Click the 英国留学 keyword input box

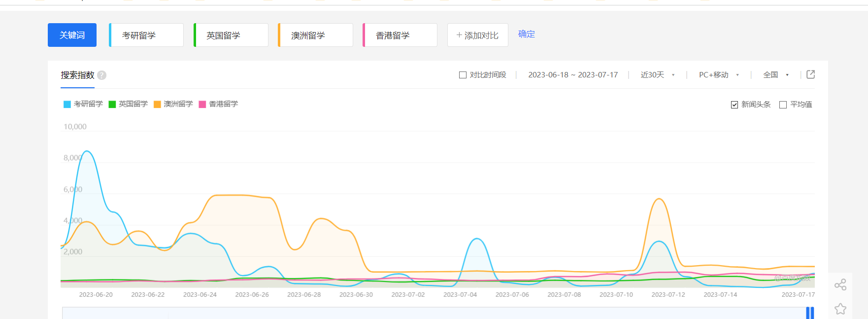point(232,35)
